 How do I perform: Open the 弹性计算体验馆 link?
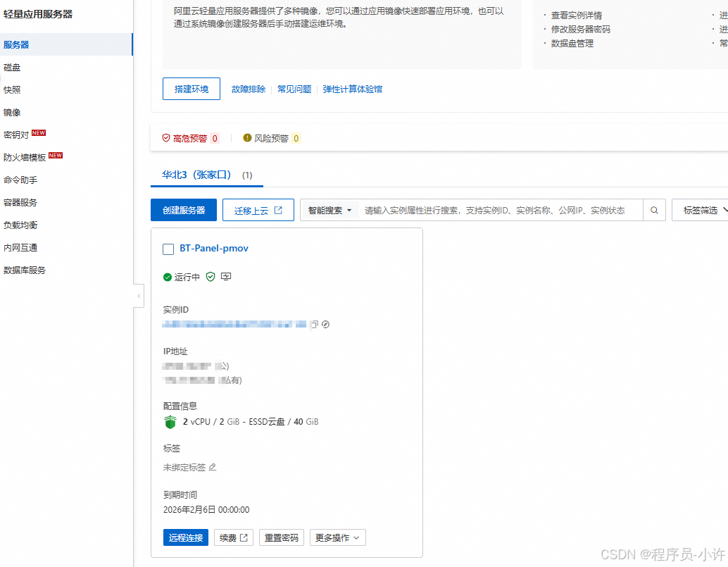(x=353, y=89)
